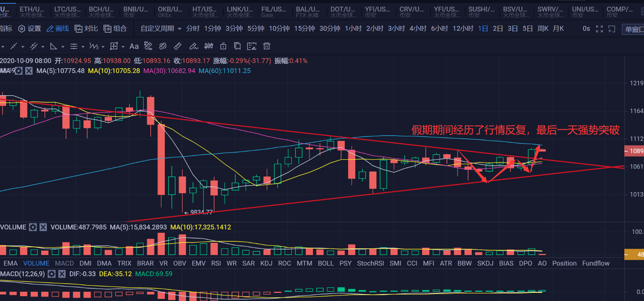Screen dimensions: 644x301
Task: Select the 分时 time-sharing view
Action: [x=193, y=29]
